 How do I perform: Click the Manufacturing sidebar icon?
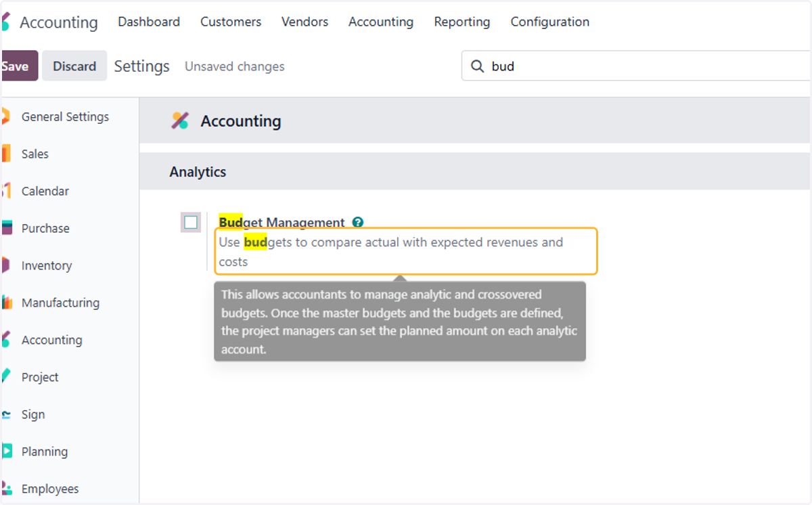[7, 303]
